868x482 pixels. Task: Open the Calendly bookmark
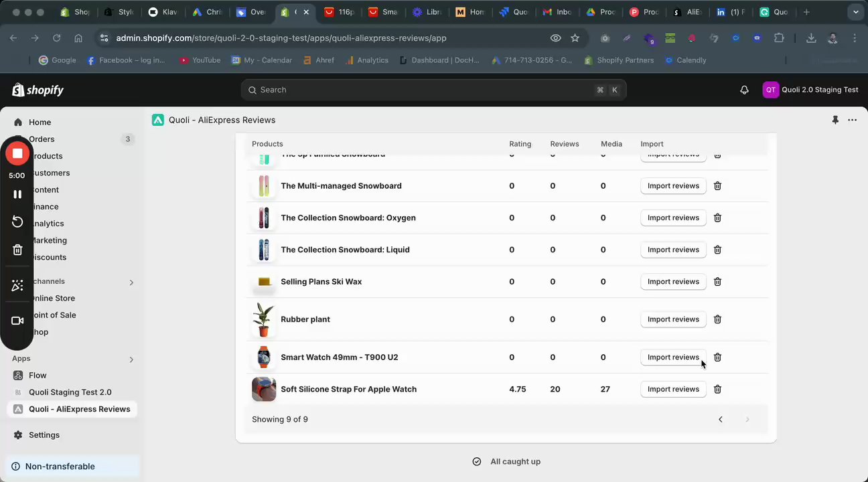[685, 60]
